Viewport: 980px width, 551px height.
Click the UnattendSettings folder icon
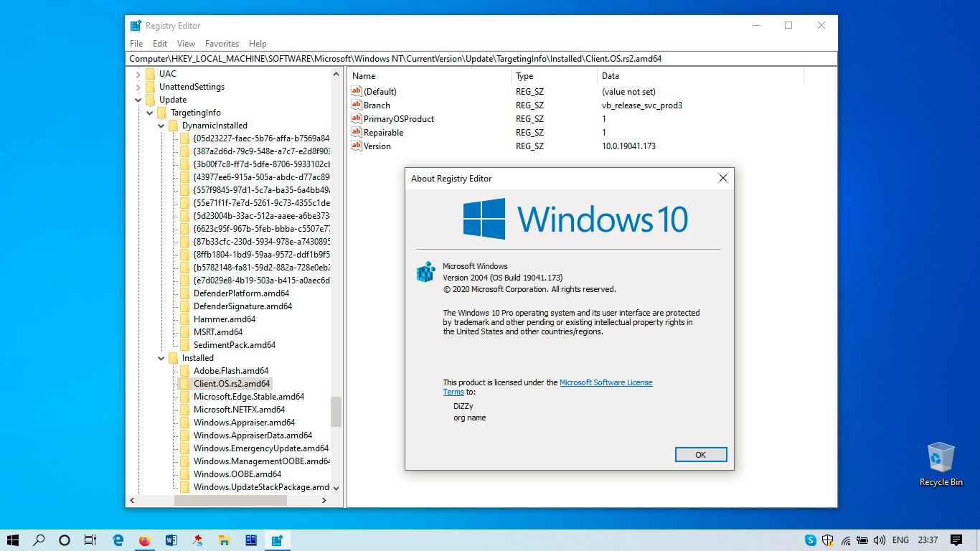150,87
